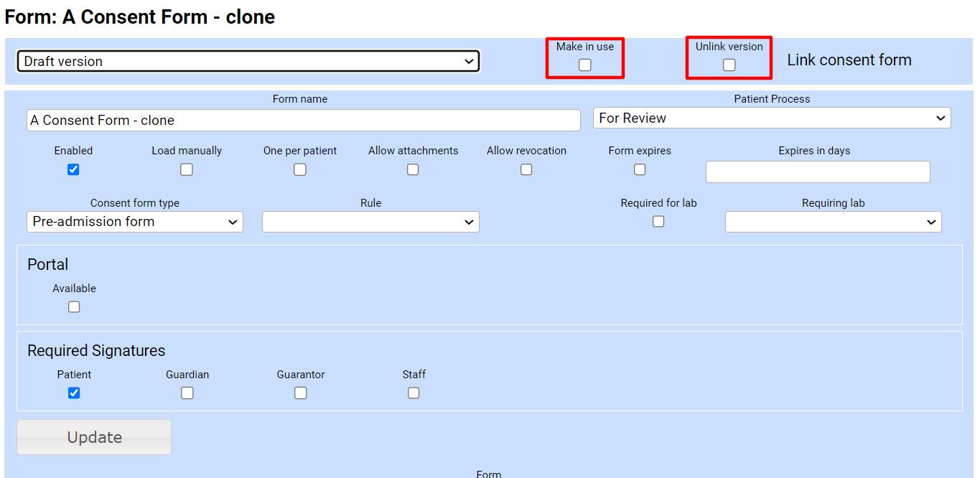Check Allow attachments
Screen dimensions: 980x478
413,169
